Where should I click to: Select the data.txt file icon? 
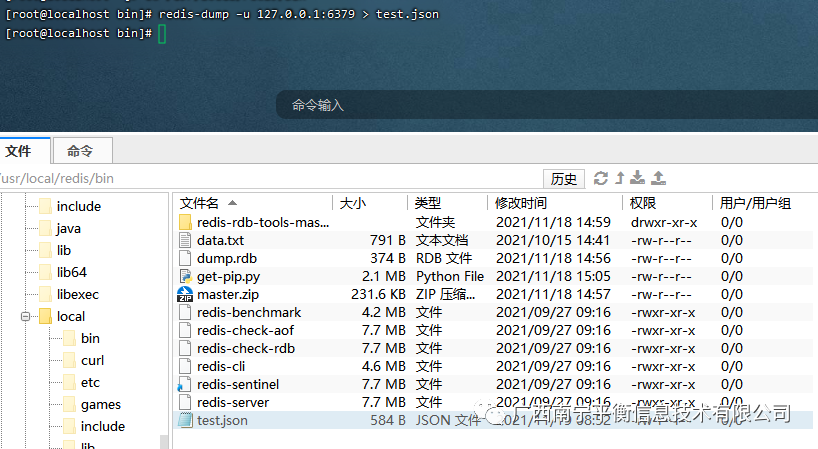tap(185, 240)
